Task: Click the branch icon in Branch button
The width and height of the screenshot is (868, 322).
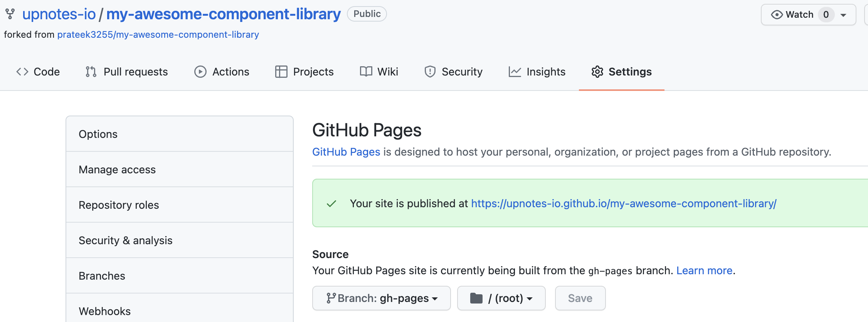Action: click(x=331, y=298)
